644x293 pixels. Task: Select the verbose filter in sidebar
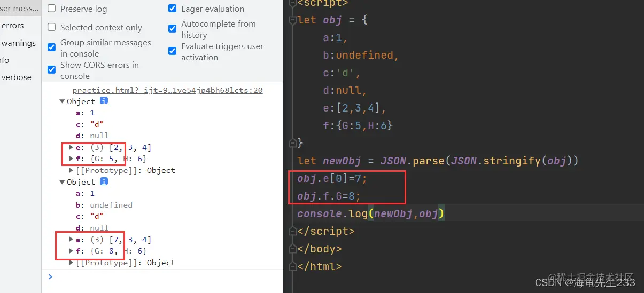point(20,77)
